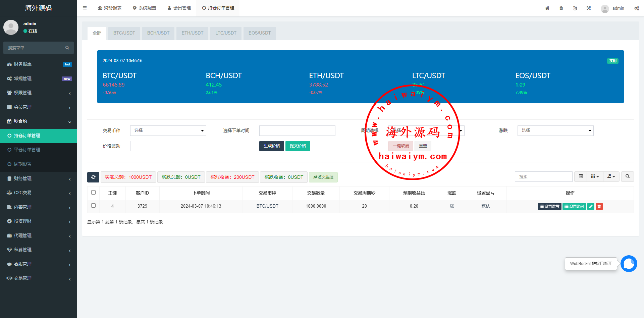Click the refresh icon button above table

93,177
